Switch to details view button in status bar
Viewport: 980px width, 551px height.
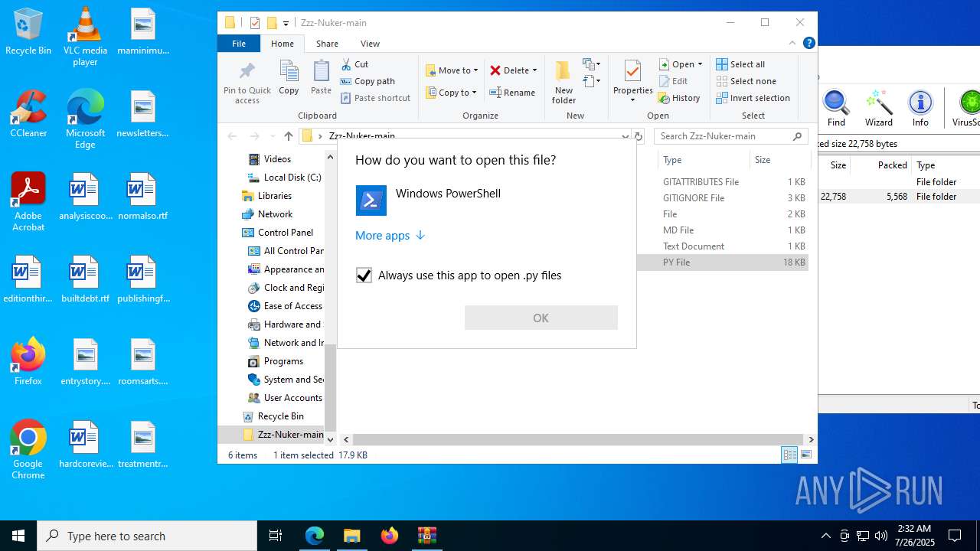pyautogui.click(x=789, y=455)
